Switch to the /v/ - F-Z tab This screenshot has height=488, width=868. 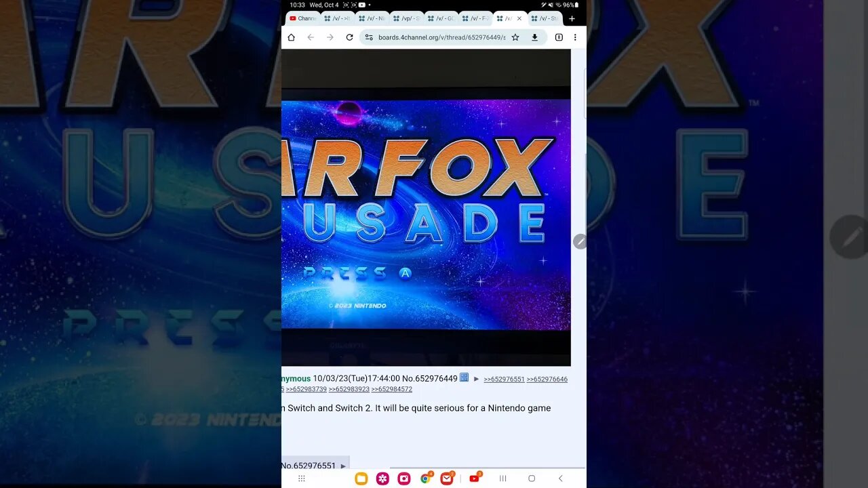pyautogui.click(x=476, y=18)
